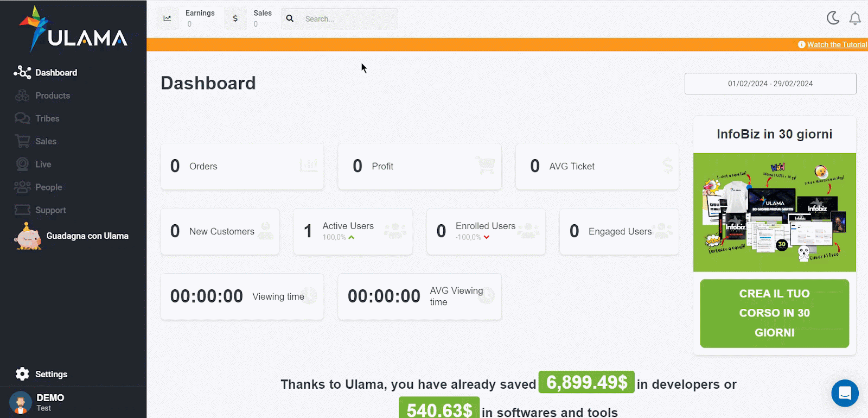Open Products menu item
Screen dimensions: 868x418
point(53,96)
